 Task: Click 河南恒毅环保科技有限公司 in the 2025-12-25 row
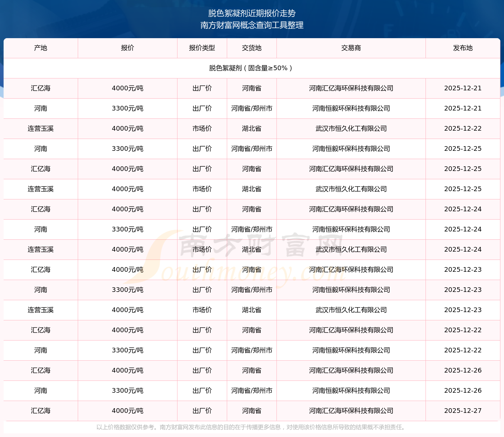pyautogui.click(x=351, y=149)
